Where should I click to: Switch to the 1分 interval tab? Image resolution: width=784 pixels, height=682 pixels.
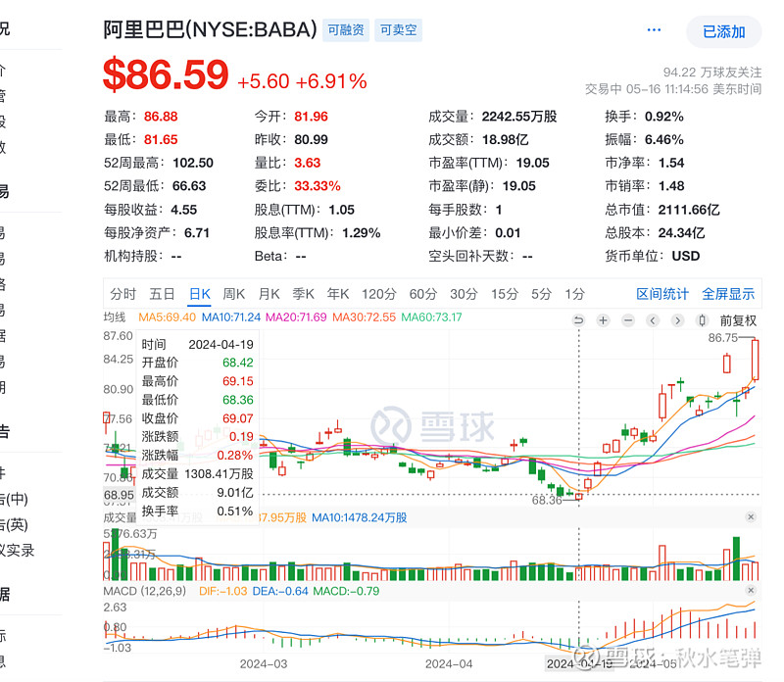[x=574, y=294]
